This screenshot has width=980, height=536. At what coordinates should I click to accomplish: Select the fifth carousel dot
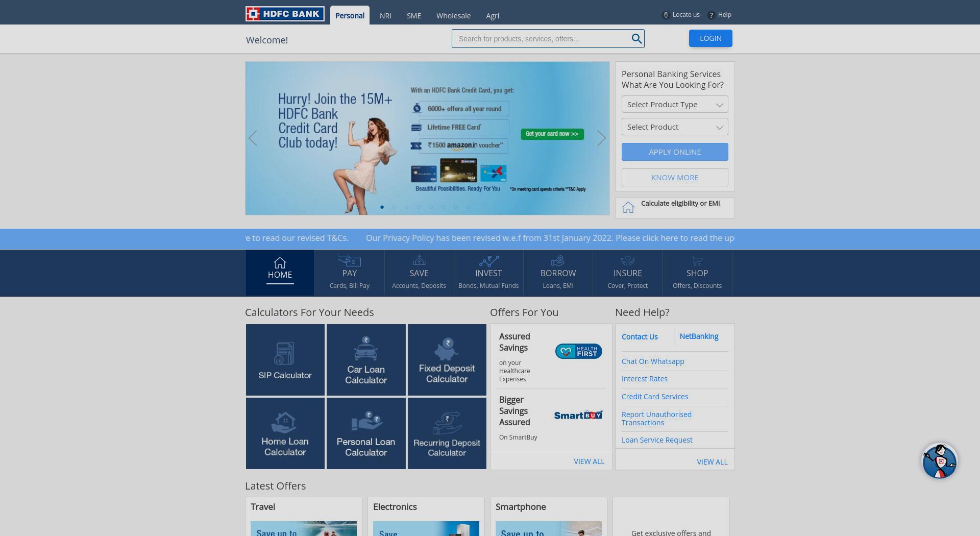[431, 207]
